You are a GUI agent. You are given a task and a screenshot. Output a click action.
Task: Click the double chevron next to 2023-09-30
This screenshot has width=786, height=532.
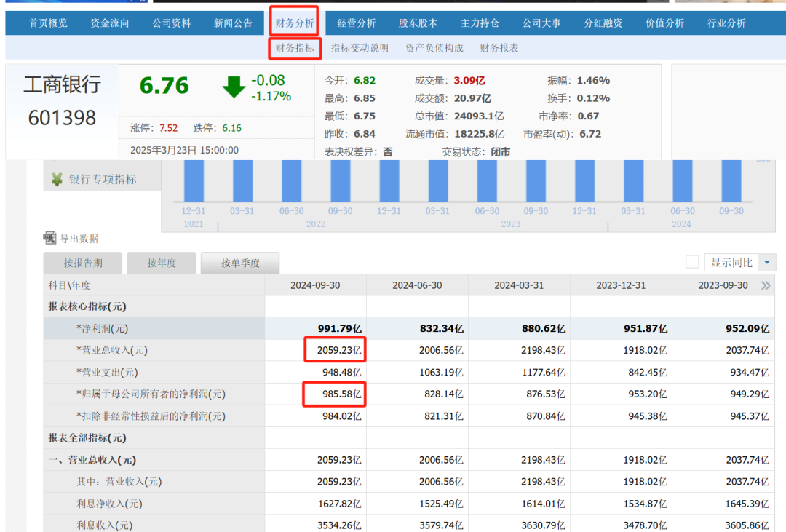click(x=766, y=285)
